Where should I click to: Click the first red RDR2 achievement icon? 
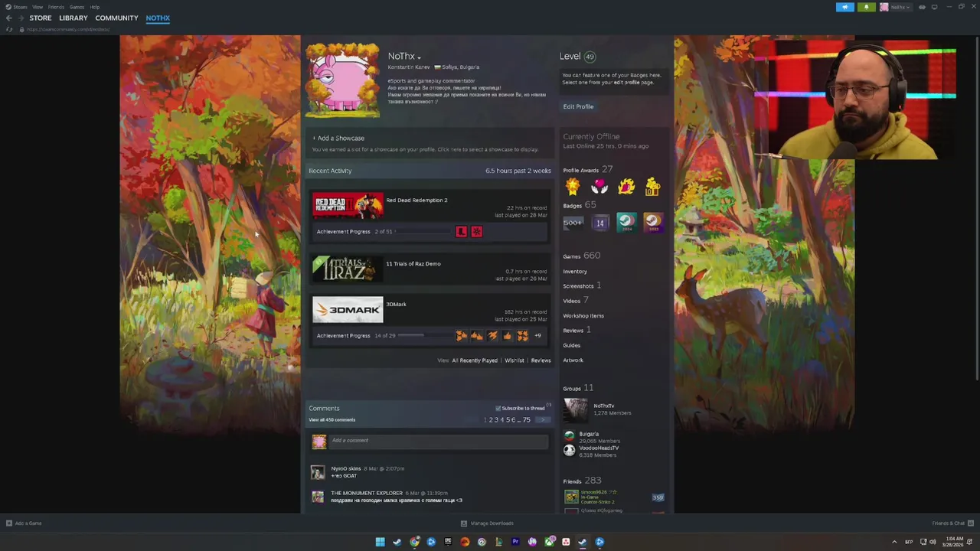click(x=461, y=231)
